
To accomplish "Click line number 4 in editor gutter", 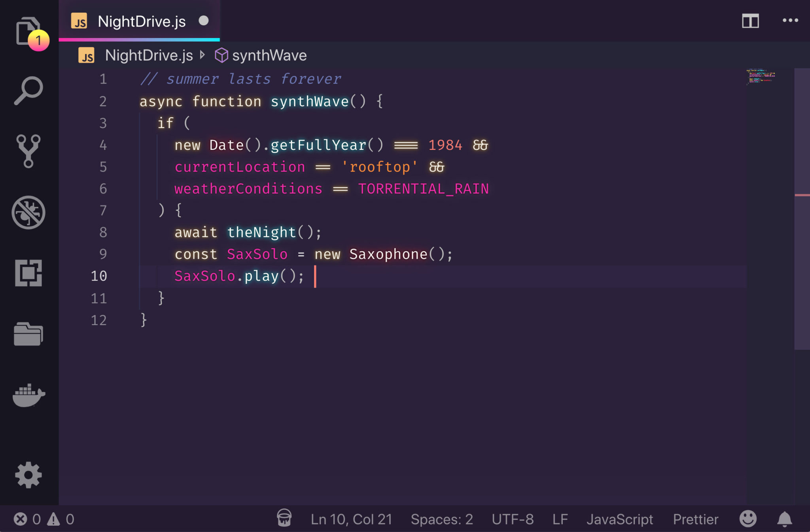I will tap(103, 145).
